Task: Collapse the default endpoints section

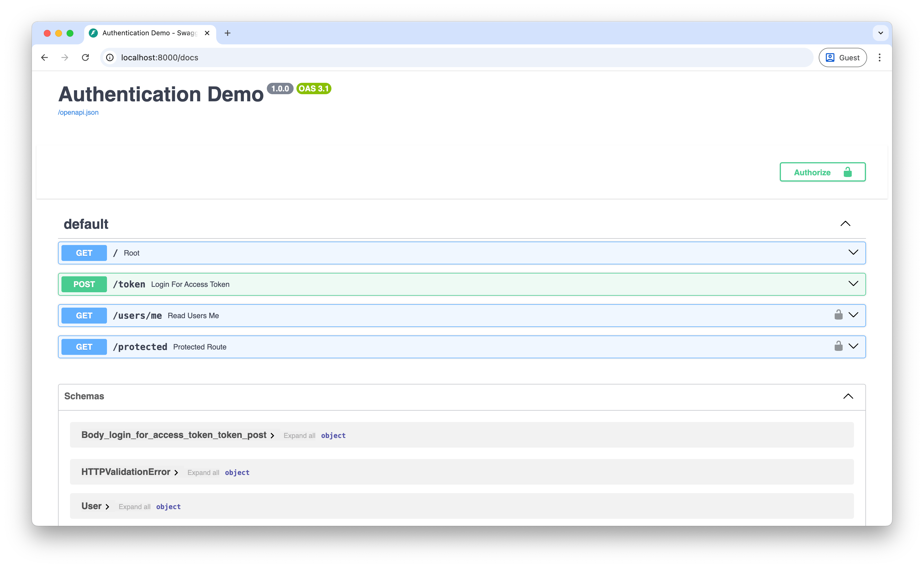Action: (x=845, y=224)
